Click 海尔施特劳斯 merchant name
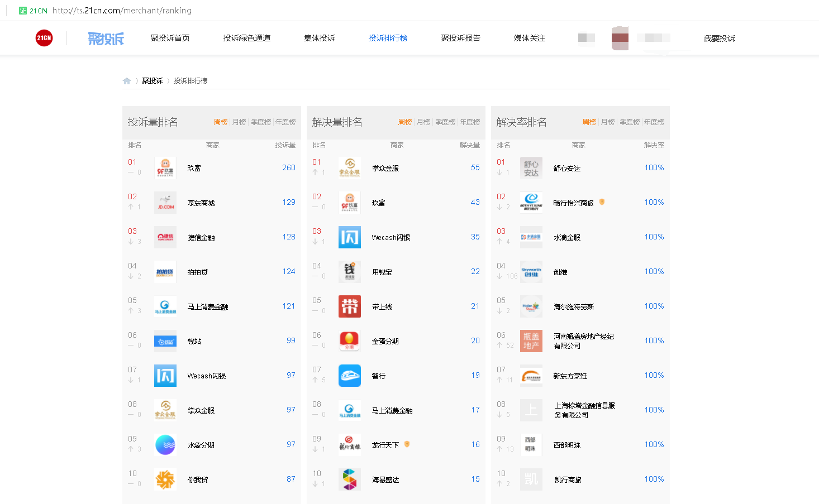 (574, 307)
